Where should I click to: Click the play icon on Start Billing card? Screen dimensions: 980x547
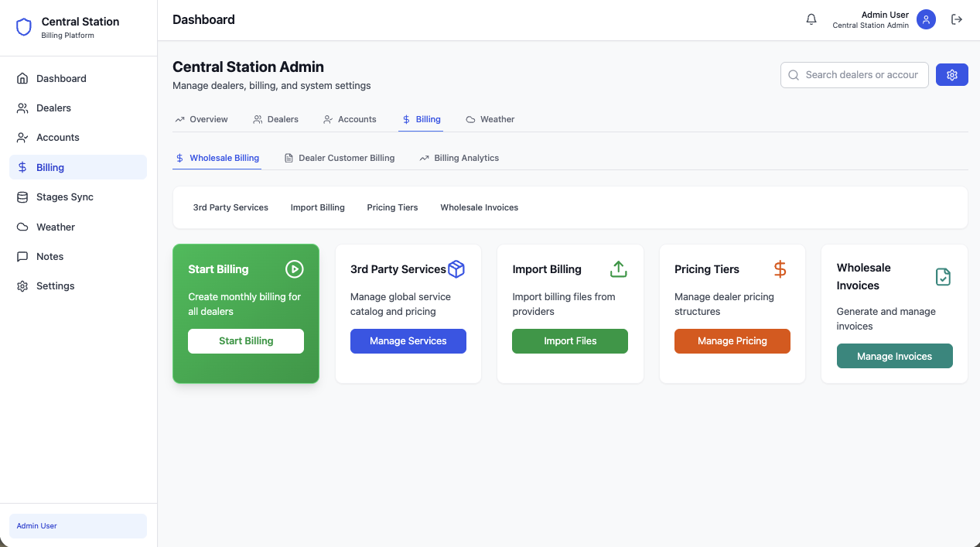click(294, 268)
